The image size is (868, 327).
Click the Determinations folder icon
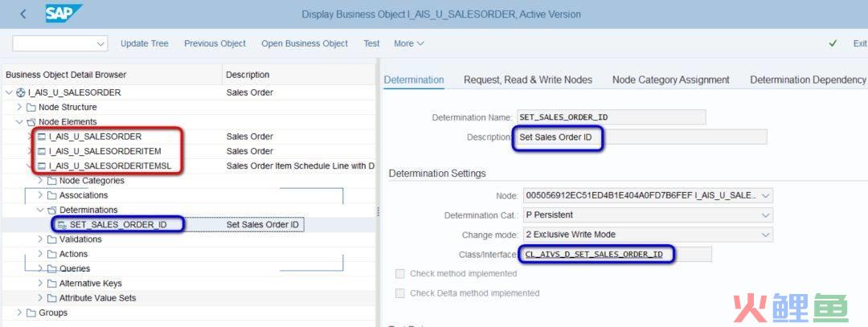pyautogui.click(x=52, y=211)
